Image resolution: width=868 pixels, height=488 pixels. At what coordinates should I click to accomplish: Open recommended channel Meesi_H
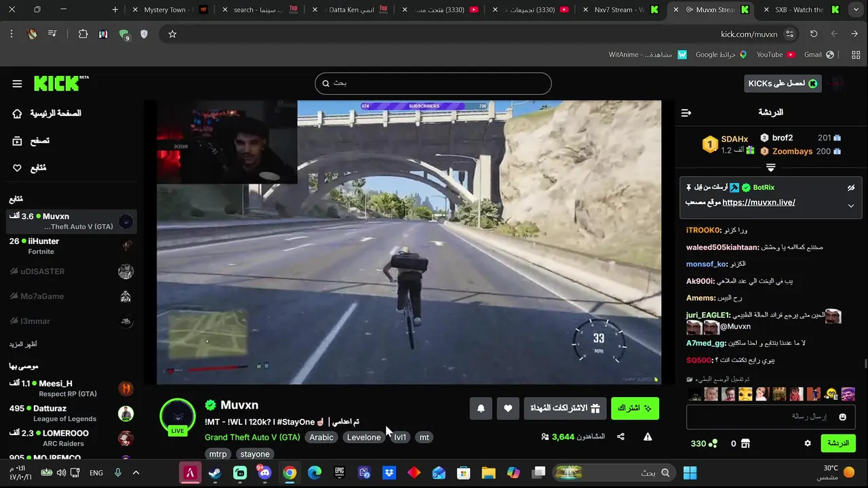[71, 388]
